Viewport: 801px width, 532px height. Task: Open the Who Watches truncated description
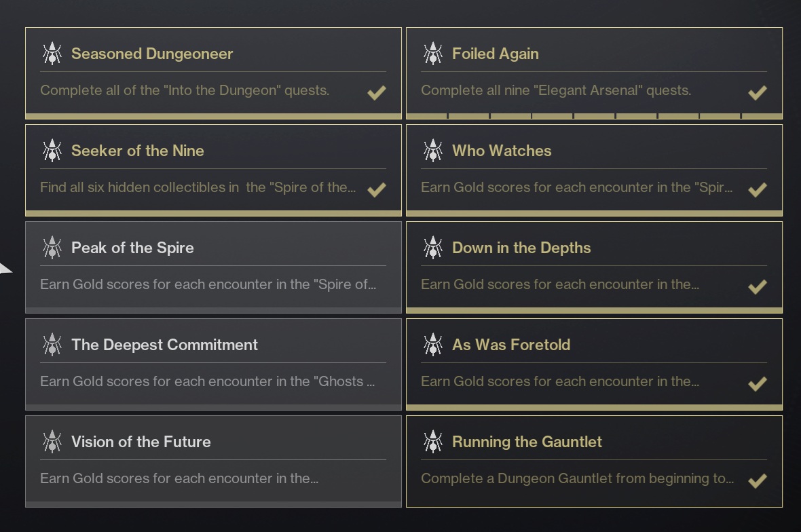[577, 187]
